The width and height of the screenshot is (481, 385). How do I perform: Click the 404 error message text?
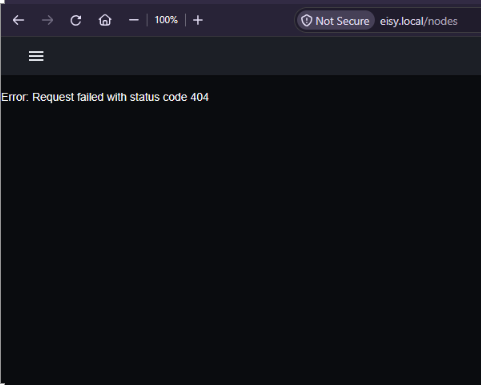coord(105,97)
